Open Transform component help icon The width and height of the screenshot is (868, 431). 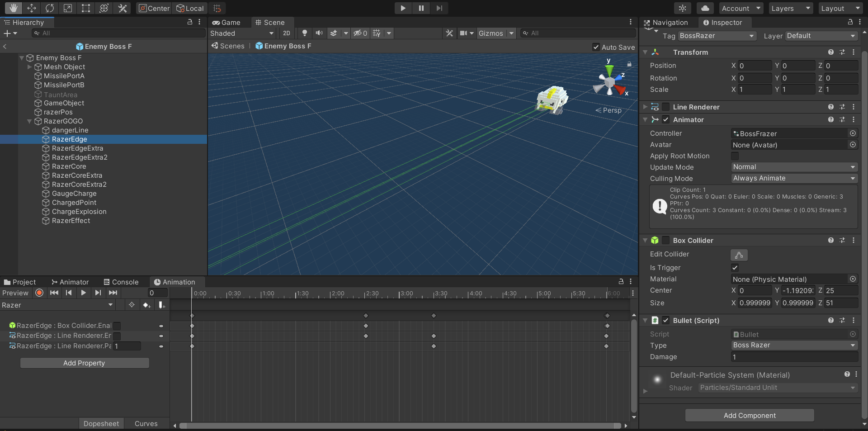(x=830, y=52)
